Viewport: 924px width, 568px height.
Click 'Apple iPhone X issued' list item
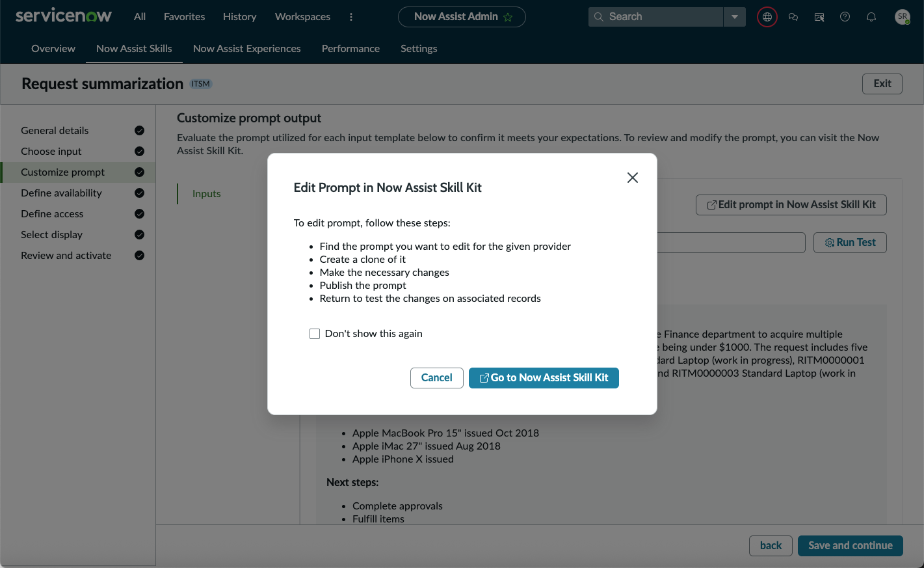(403, 459)
